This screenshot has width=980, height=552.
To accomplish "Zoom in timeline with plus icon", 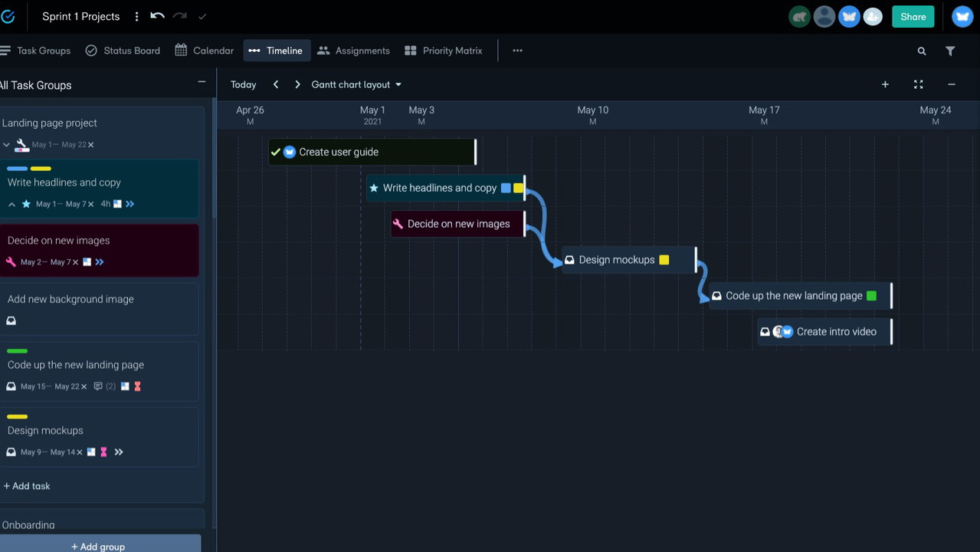I will 885,84.
